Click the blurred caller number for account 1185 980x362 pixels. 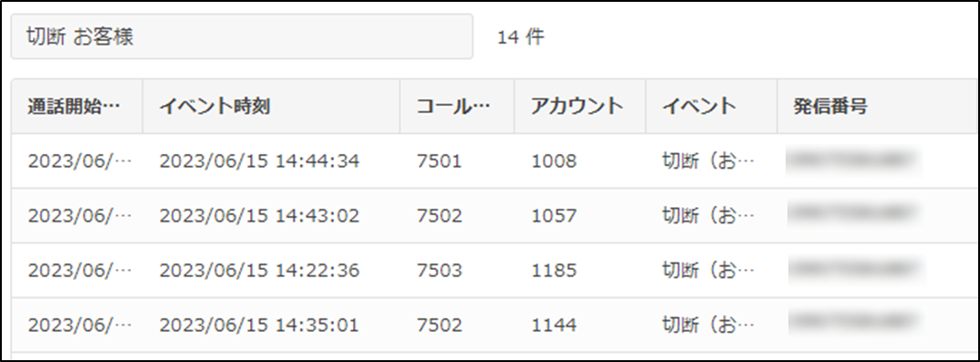click(x=854, y=270)
